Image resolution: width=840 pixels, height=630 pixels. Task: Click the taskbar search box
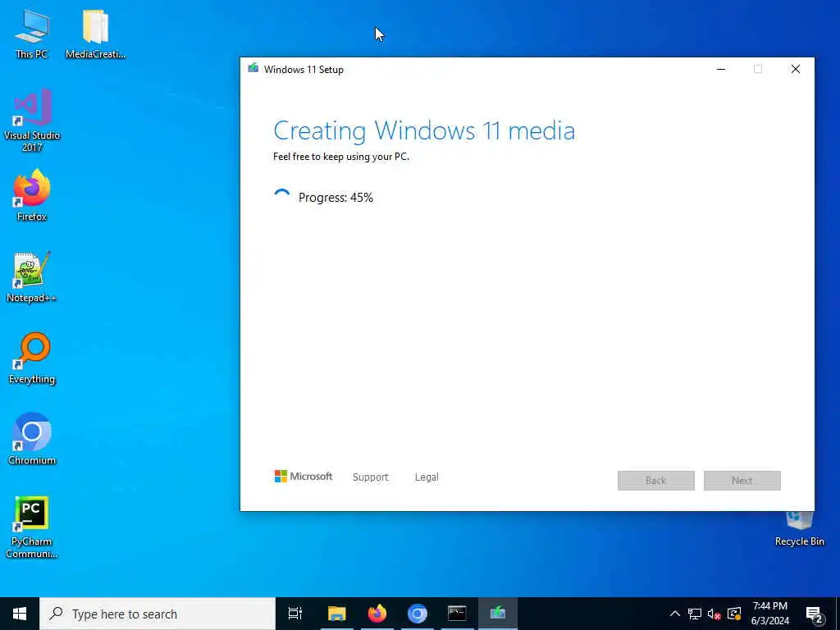pyautogui.click(x=157, y=614)
